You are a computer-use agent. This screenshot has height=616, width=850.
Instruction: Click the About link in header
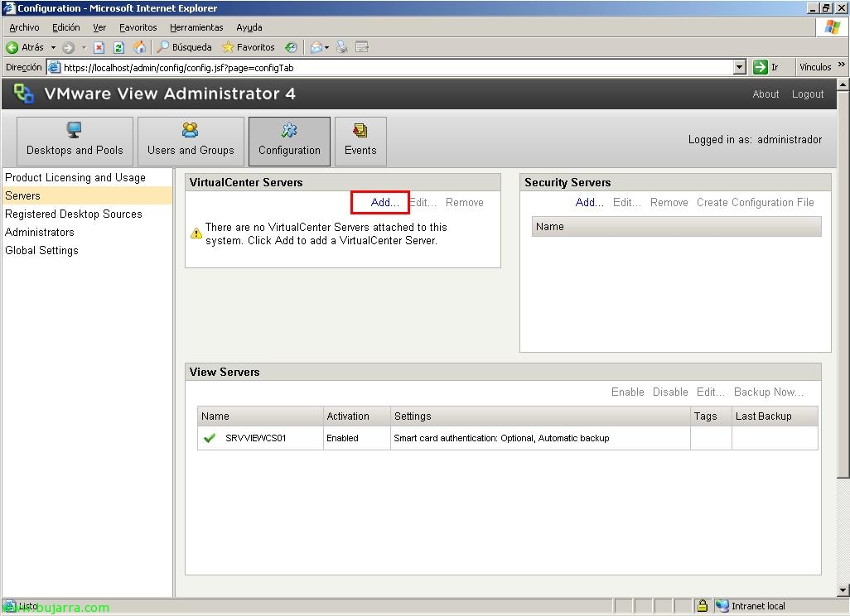coord(765,94)
